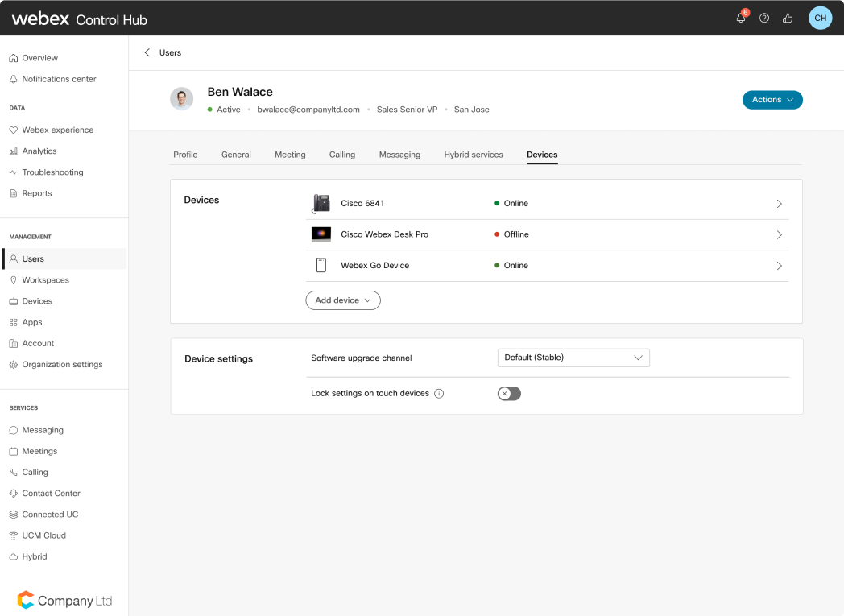Click the Analytics chart icon
Image resolution: width=844 pixels, height=616 pixels.
click(x=14, y=151)
